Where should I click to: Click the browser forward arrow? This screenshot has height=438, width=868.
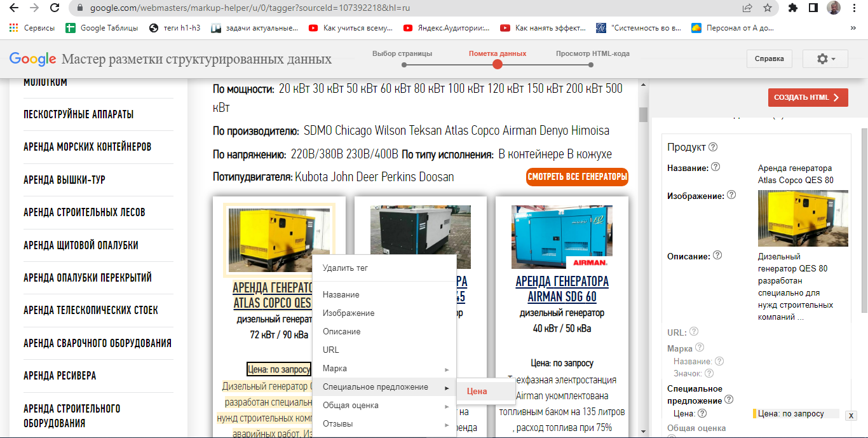point(34,8)
